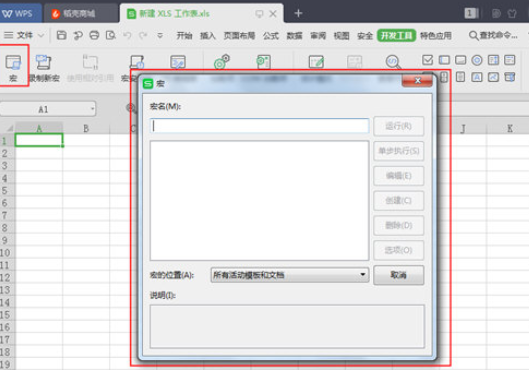
Task: Open the More Controls icon in the ribbon
Action: click(510, 77)
